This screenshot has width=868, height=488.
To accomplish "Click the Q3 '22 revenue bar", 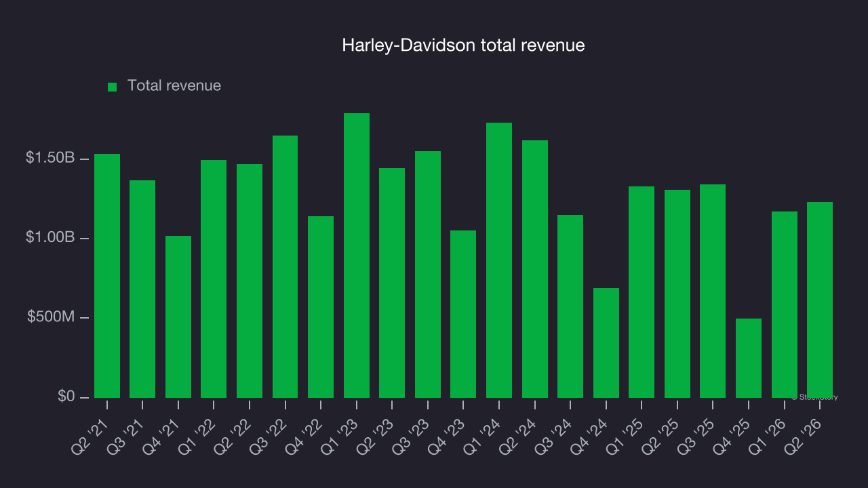I will 285,266.
